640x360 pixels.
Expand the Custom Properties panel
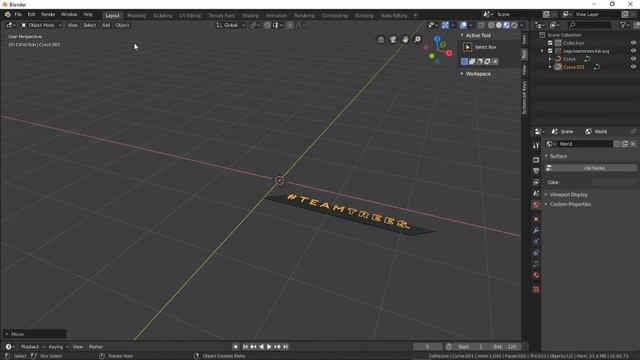pyautogui.click(x=546, y=204)
